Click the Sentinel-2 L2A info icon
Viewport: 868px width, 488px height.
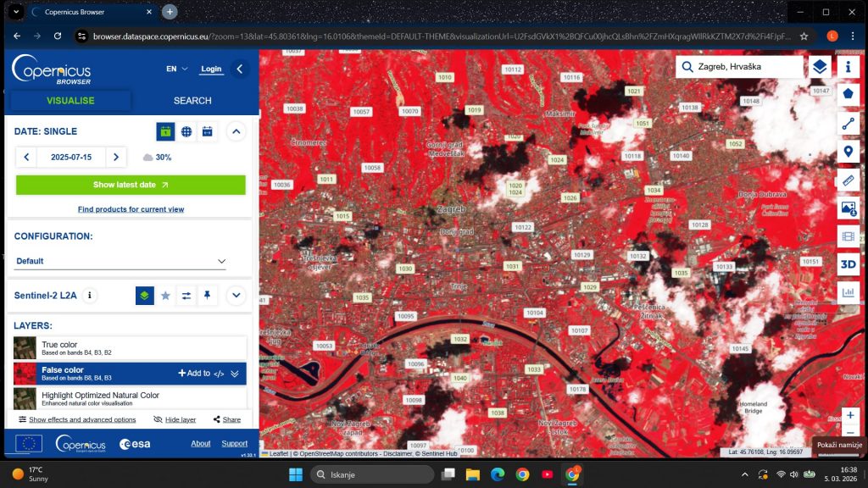91,296
